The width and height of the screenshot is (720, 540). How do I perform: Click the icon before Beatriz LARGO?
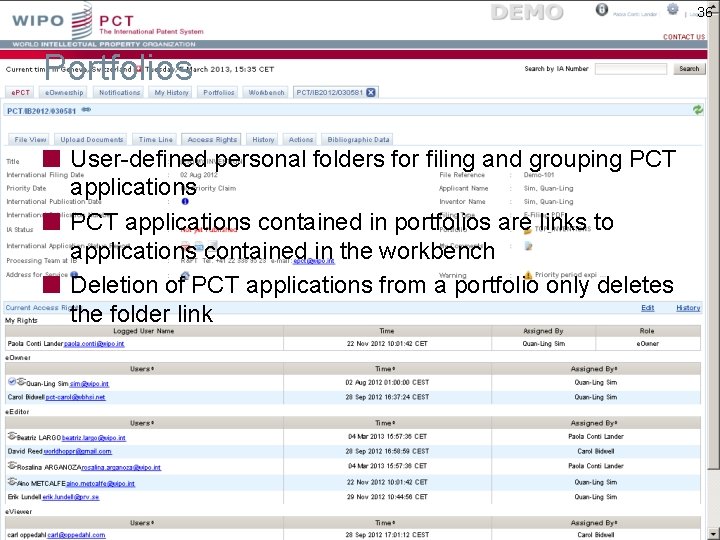12,436
